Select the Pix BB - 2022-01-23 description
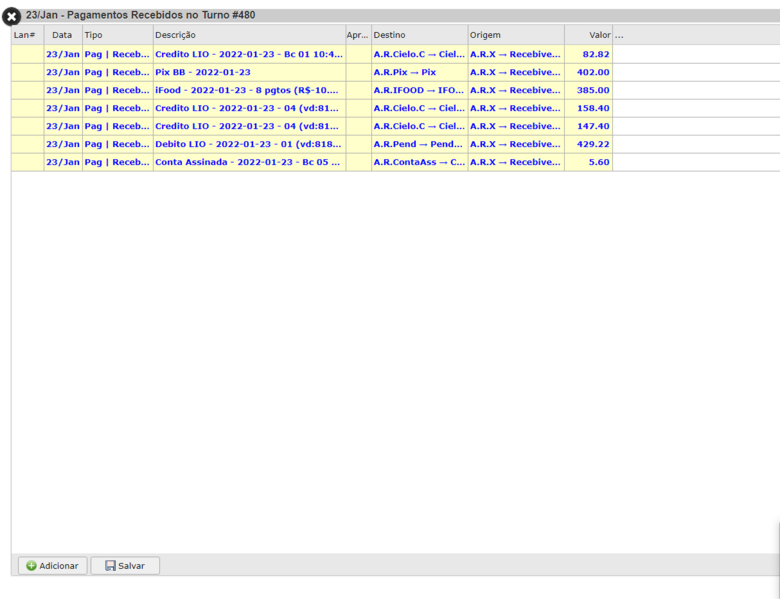This screenshot has width=780, height=599. (x=249, y=72)
